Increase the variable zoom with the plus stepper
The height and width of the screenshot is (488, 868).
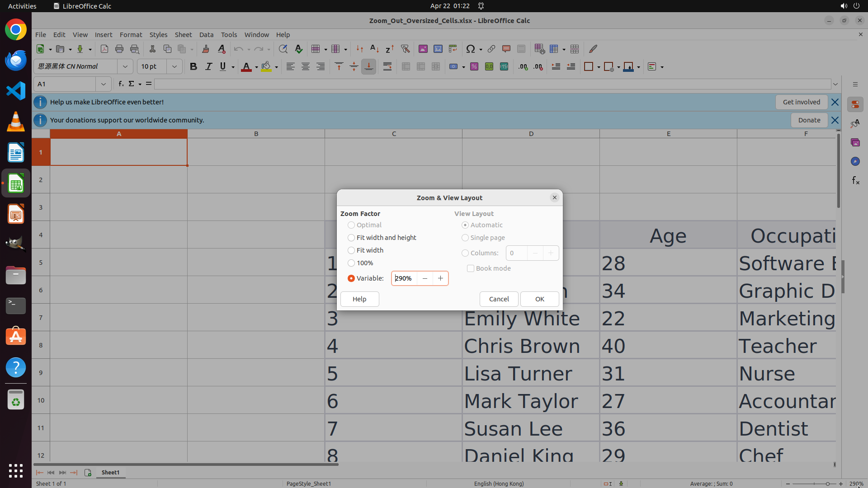pos(440,278)
